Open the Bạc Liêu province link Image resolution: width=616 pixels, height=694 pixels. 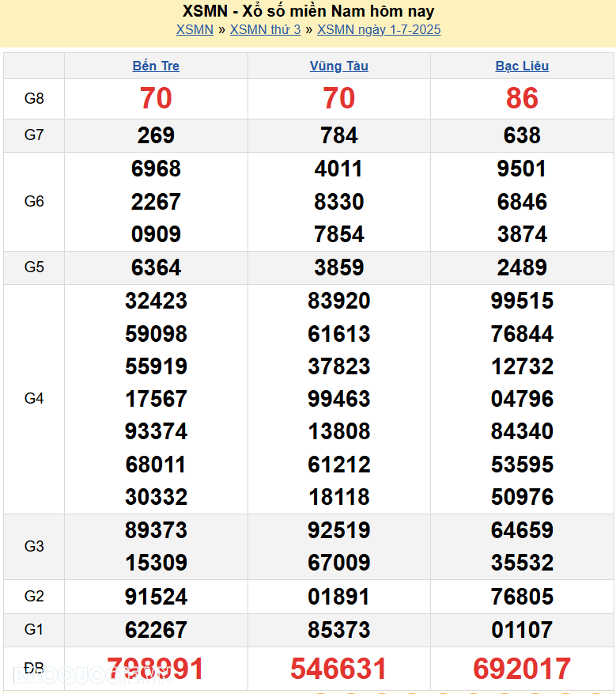(522, 66)
